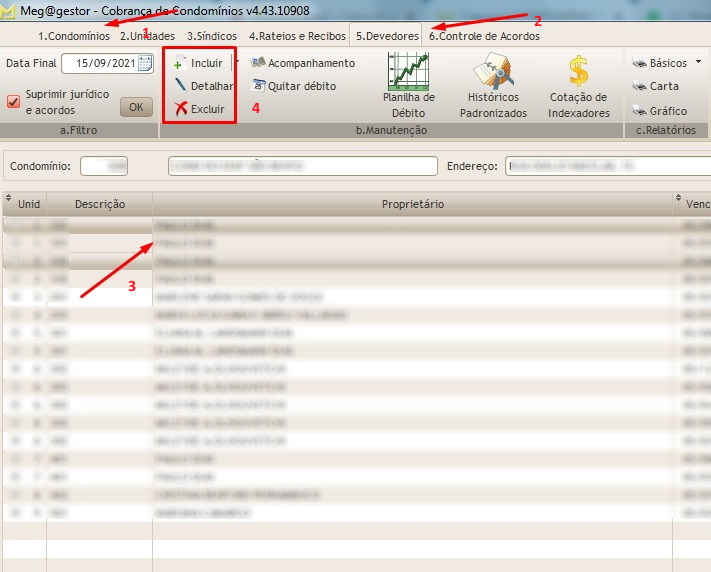Switch to the 6.Controle de Acordos tab
The width and height of the screenshot is (711, 572).
point(484,36)
